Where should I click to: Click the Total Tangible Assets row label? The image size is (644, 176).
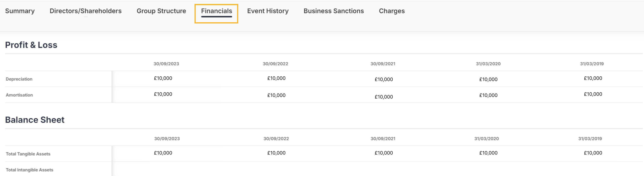pyautogui.click(x=28, y=154)
